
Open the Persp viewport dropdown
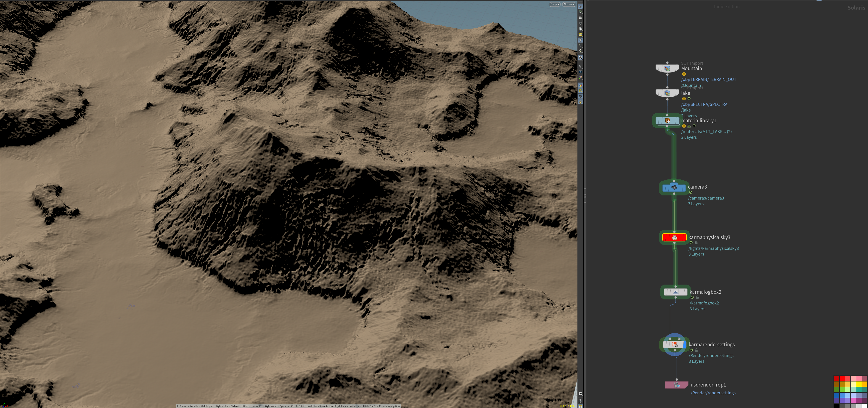(x=554, y=4)
